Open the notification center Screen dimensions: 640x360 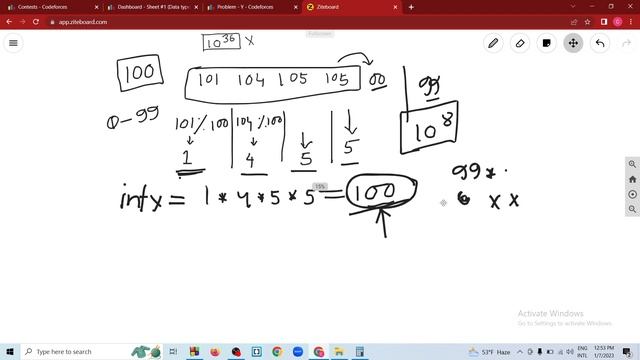[627, 351]
